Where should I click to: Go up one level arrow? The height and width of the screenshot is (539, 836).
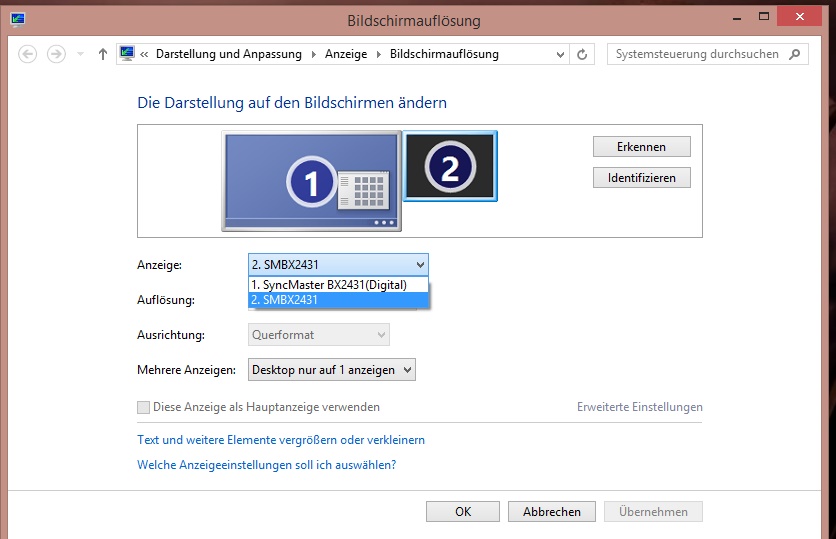pyautogui.click(x=103, y=54)
